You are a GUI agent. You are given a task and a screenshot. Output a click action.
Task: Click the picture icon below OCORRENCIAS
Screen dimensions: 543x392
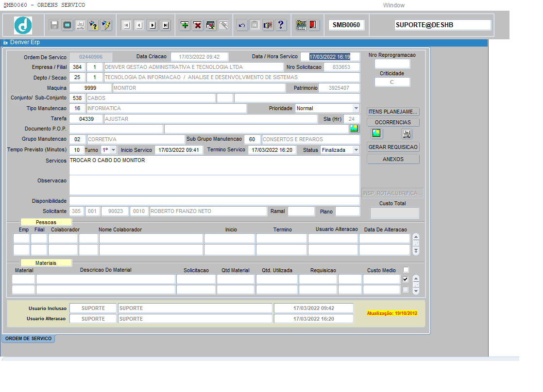pos(376,133)
